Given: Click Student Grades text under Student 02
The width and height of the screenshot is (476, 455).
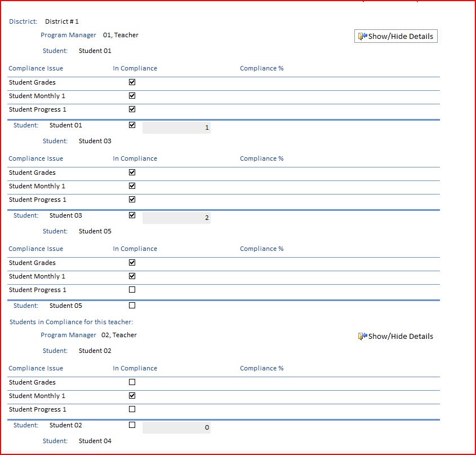Looking at the screenshot, I should point(32,382).
